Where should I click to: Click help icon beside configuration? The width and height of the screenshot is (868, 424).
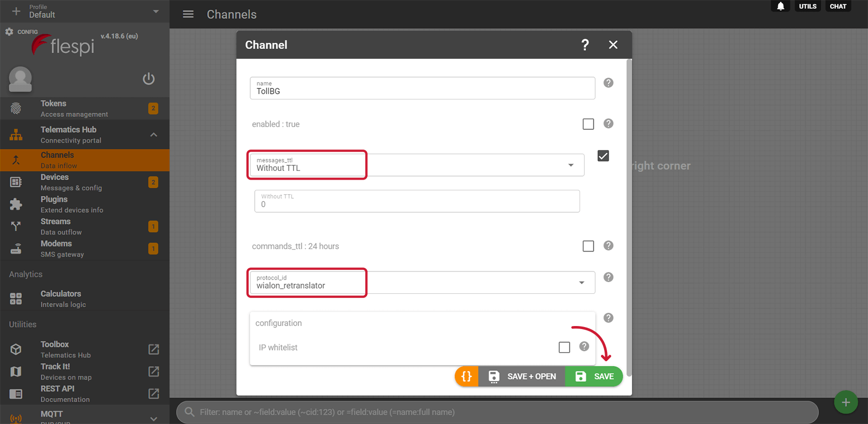pyautogui.click(x=608, y=318)
